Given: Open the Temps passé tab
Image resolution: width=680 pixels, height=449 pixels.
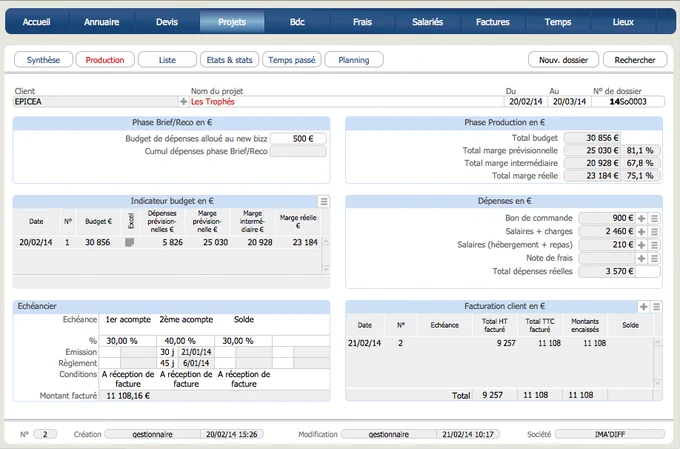Looking at the screenshot, I should point(291,60).
